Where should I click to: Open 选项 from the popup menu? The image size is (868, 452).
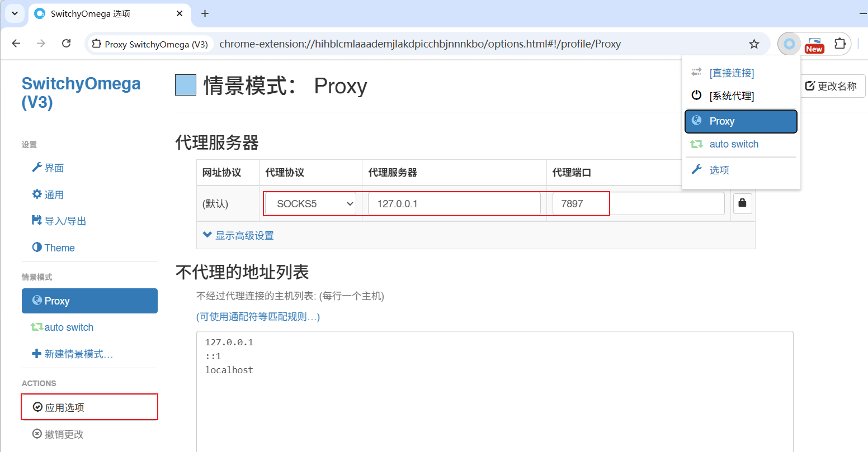point(741,170)
